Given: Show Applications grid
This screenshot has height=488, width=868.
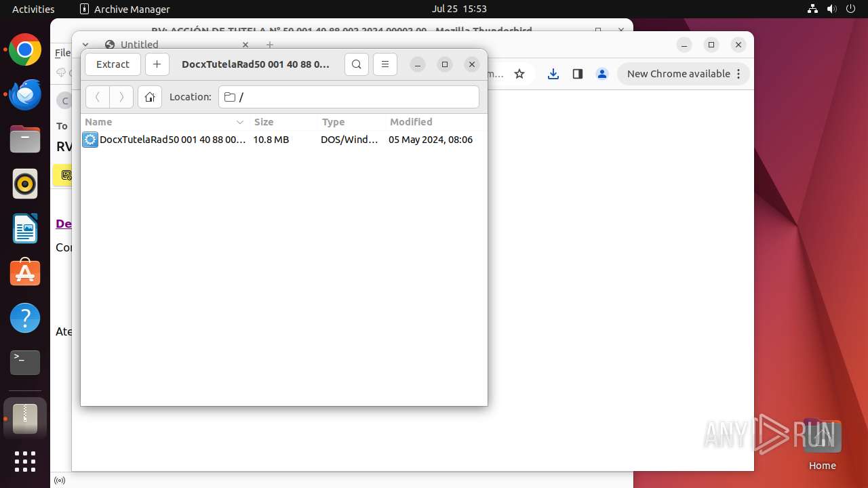Looking at the screenshot, I should pos(25,462).
